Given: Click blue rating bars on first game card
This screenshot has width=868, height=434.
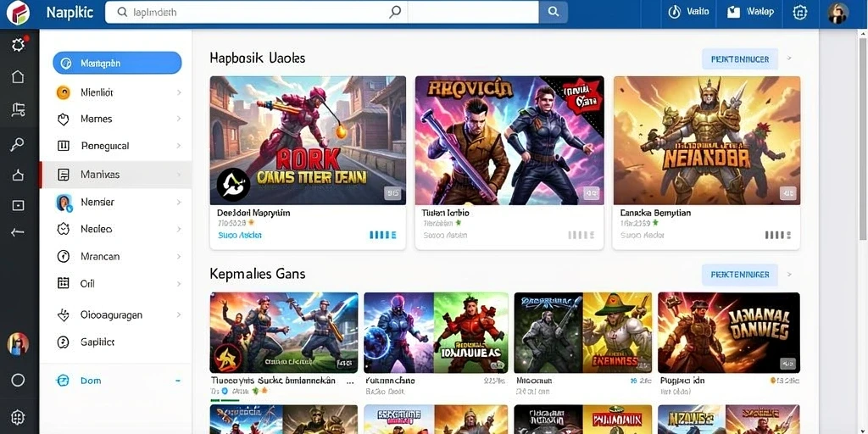Looking at the screenshot, I should [x=383, y=236].
